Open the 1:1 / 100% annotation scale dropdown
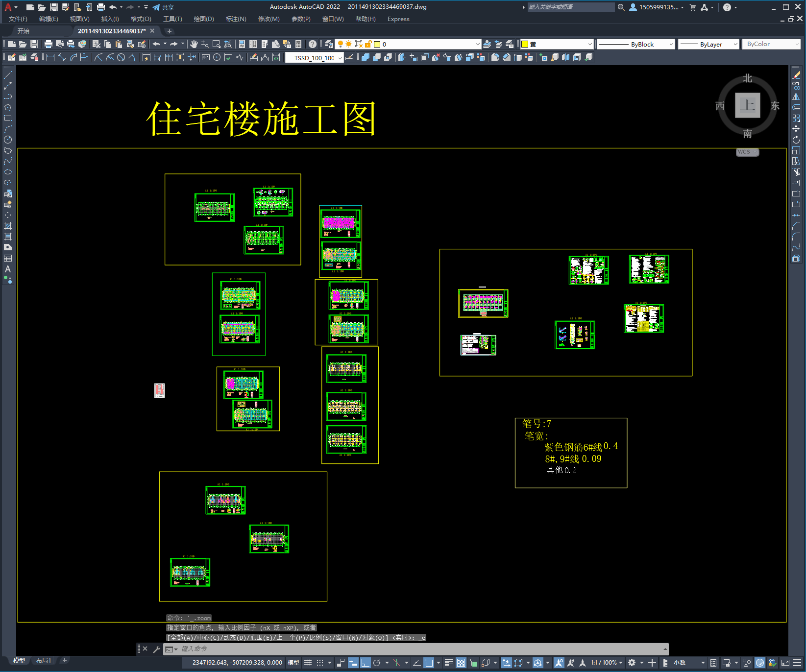The width and height of the screenshot is (806, 672). coord(607,663)
